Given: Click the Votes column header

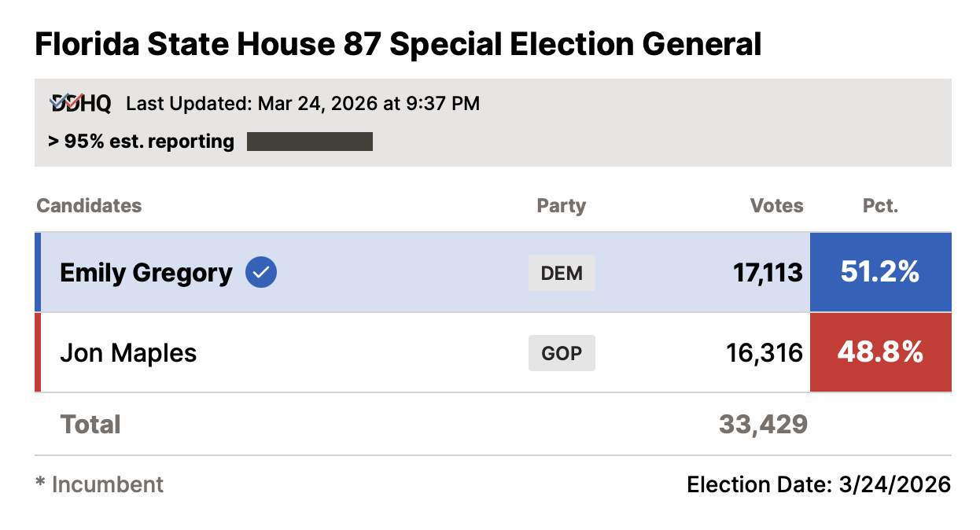Looking at the screenshot, I should click(776, 206).
